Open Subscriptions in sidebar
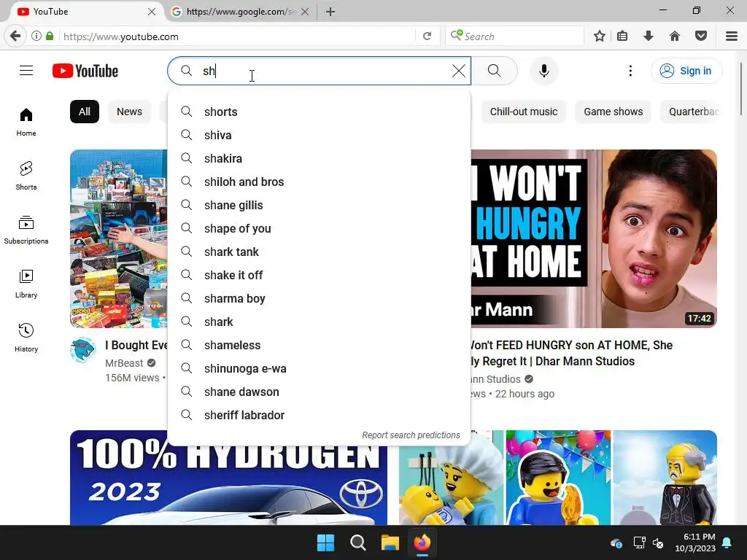Image resolution: width=747 pixels, height=560 pixels. coord(26,230)
